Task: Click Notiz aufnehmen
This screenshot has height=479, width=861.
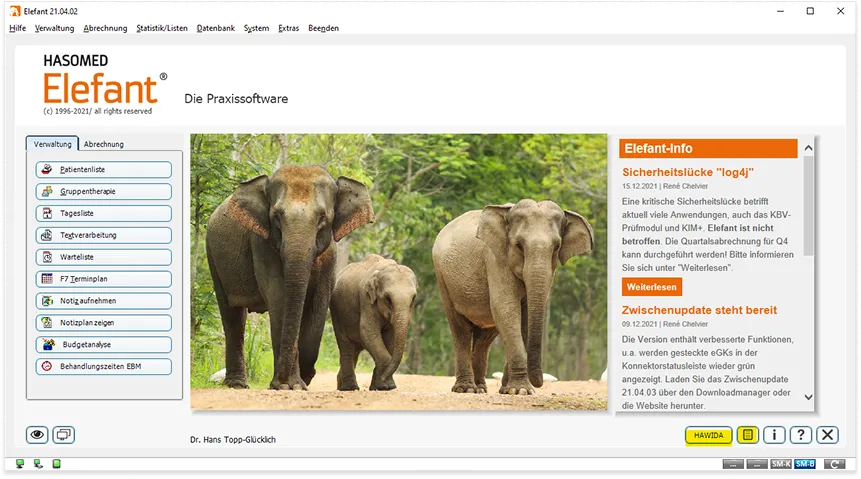Action: [x=103, y=301]
